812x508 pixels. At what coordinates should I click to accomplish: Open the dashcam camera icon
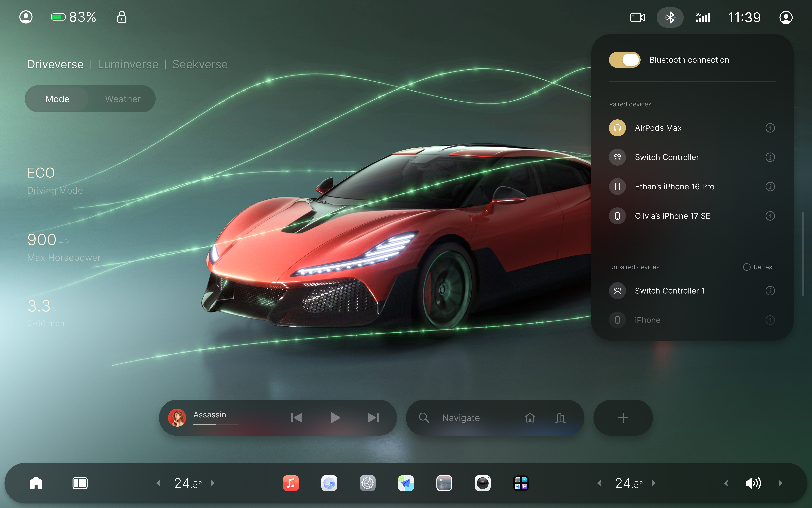(x=637, y=17)
